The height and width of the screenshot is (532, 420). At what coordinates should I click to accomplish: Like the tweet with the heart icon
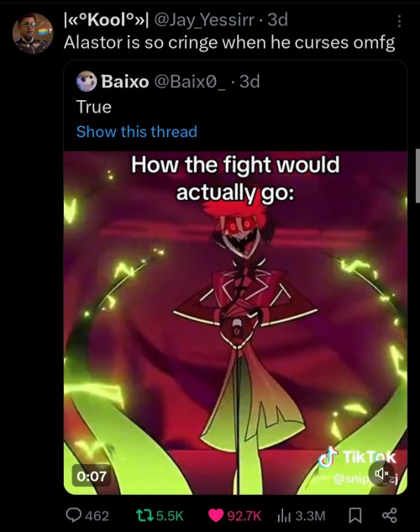point(216,516)
